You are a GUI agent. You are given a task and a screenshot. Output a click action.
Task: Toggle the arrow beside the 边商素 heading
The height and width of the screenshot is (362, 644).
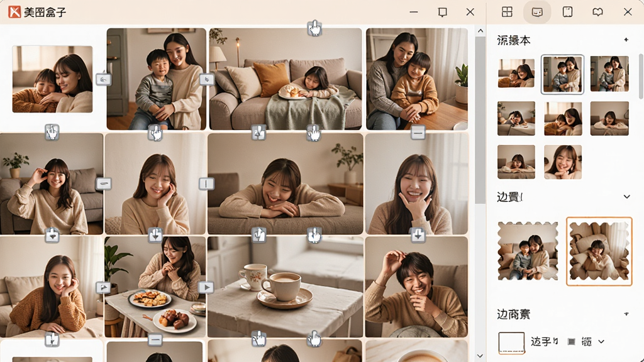[x=626, y=314]
